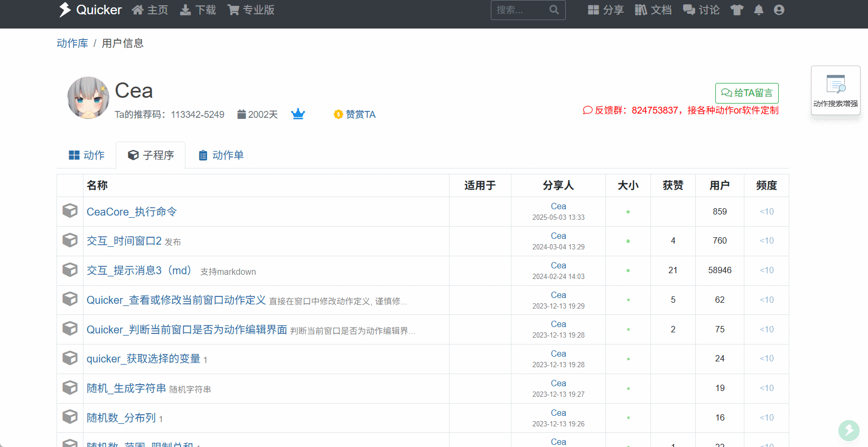Image resolution: width=868 pixels, height=447 pixels.
Task: Click the search magnifier icon
Action: pos(554,10)
